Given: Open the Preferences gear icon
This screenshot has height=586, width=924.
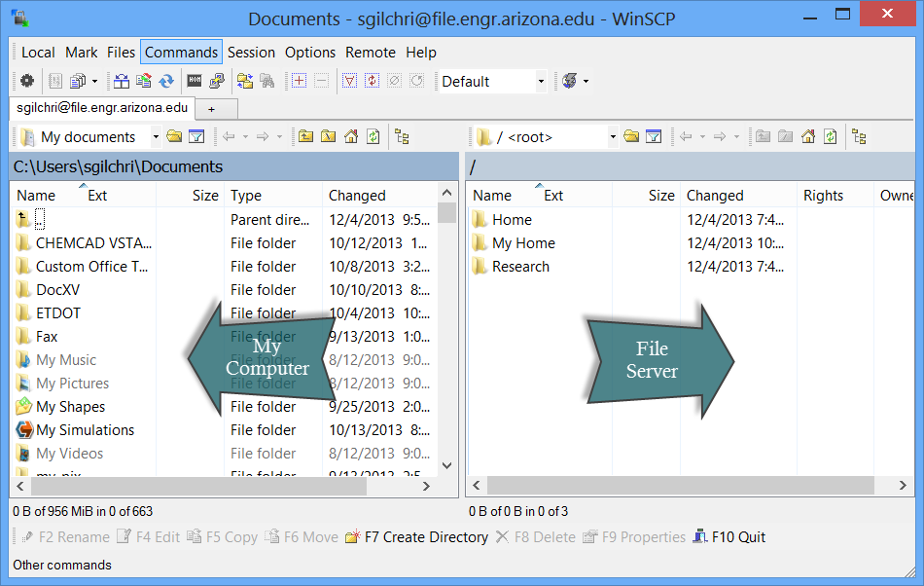Looking at the screenshot, I should click(x=27, y=81).
